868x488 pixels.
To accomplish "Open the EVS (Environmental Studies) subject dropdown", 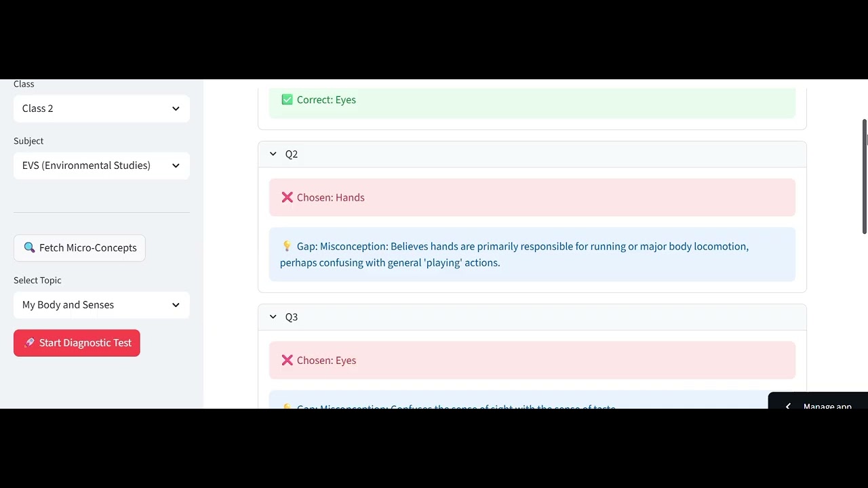I will click(x=101, y=165).
